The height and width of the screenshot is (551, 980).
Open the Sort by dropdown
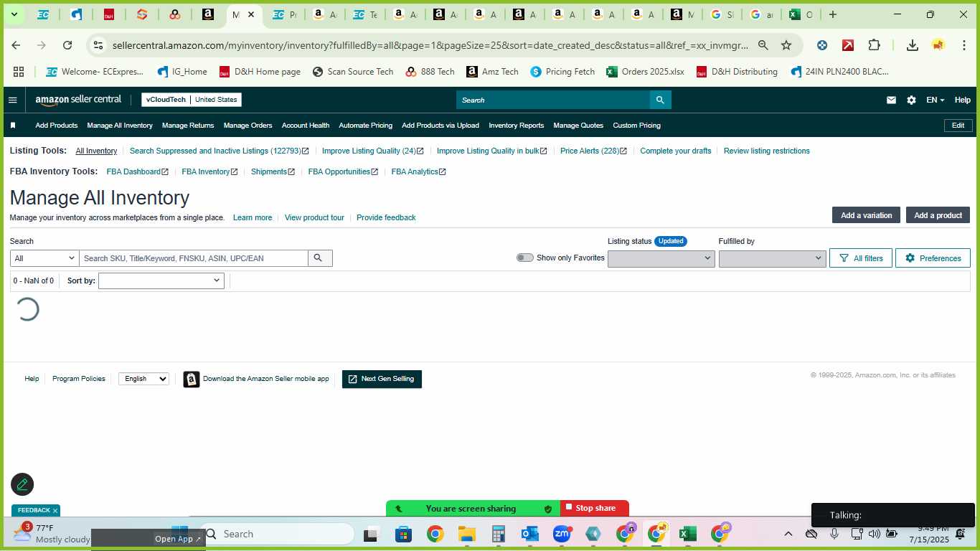pyautogui.click(x=161, y=281)
